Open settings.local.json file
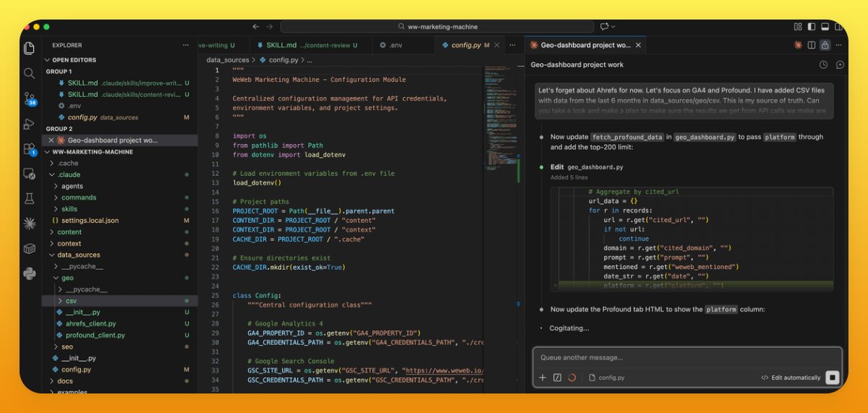 (x=90, y=221)
